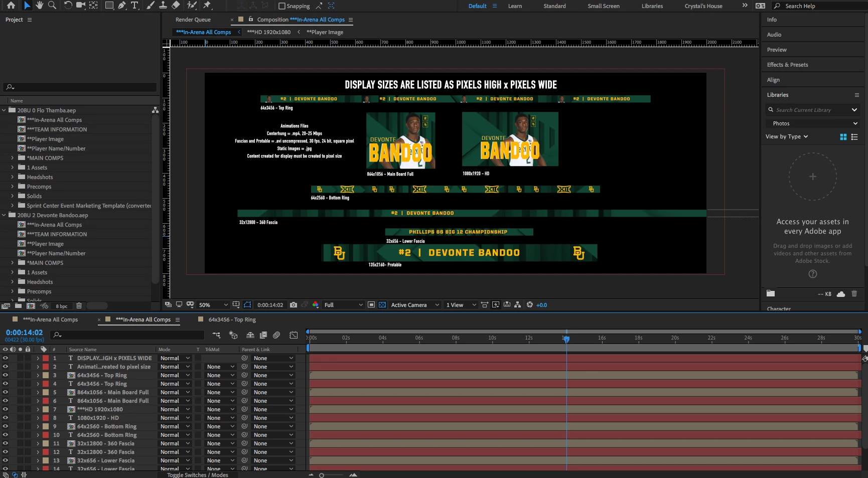Click the Toggle Switches / Modes button
This screenshot has width=868, height=478.
[197, 475]
